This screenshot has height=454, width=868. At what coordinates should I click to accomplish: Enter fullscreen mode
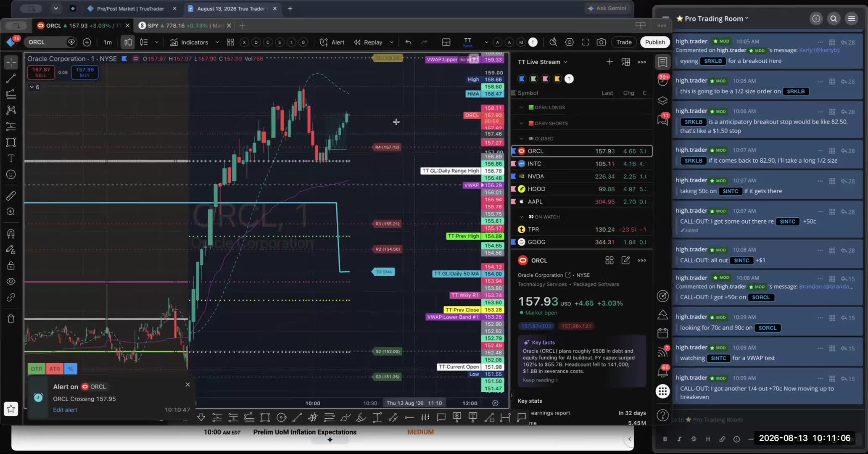click(x=585, y=42)
